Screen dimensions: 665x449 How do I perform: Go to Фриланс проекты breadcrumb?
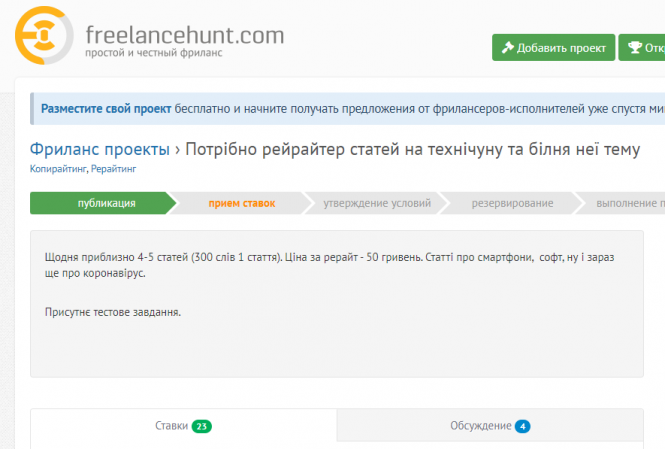tap(100, 149)
